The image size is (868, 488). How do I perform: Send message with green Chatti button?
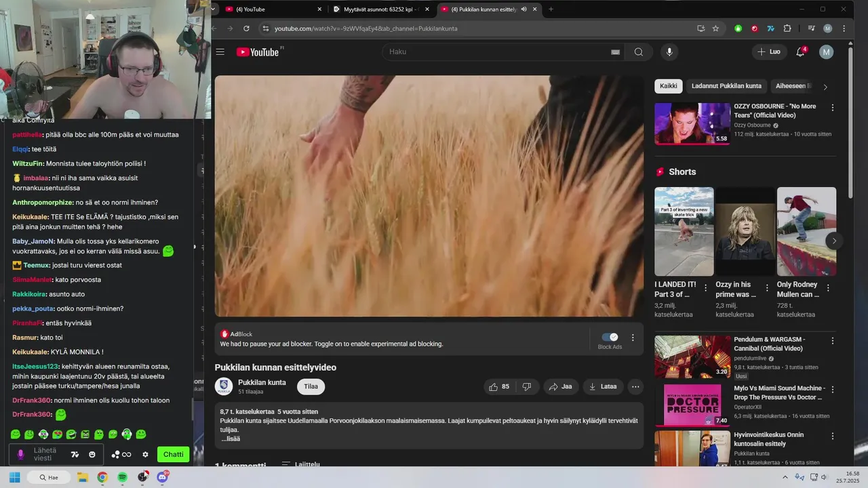point(173,454)
